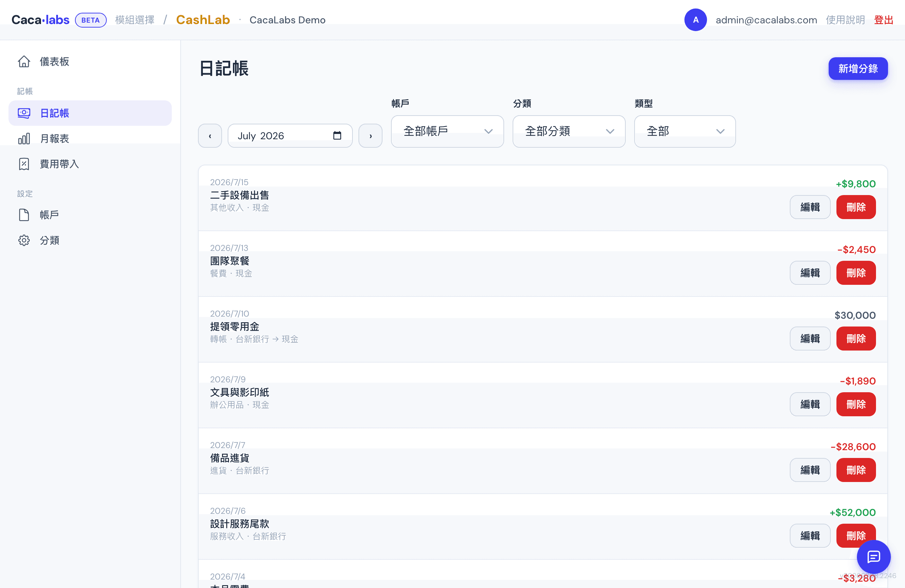Click the 月報表 bar chart icon
Screen dimensions: 905x588
point(24,139)
